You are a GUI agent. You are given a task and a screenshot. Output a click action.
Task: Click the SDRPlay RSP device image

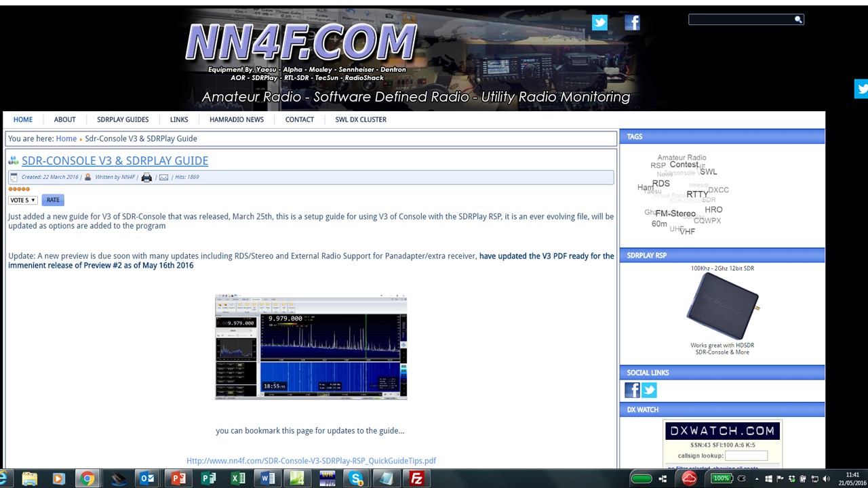click(722, 306)
